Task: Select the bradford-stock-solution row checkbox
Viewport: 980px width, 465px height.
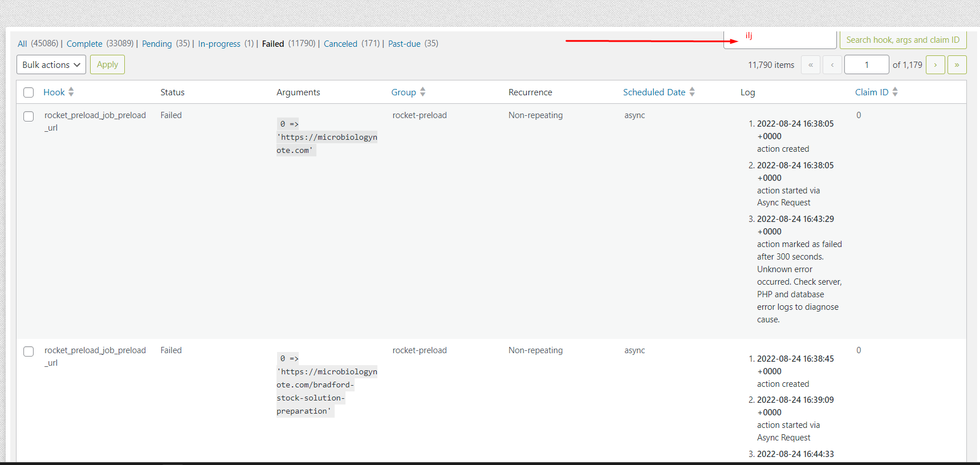Action: [29, 351]
